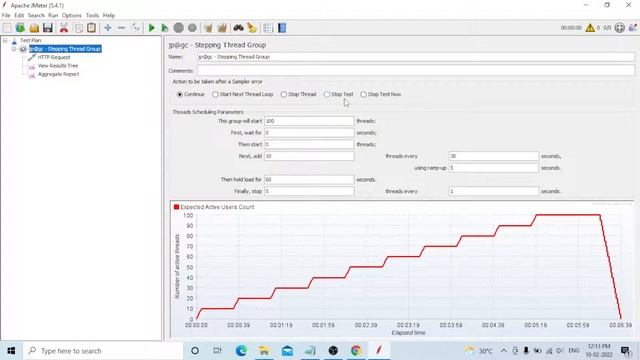Open the Templates toolbar icon
This screenshot has width=640, height=360.
pyautogui.click(x=20, y=28)
